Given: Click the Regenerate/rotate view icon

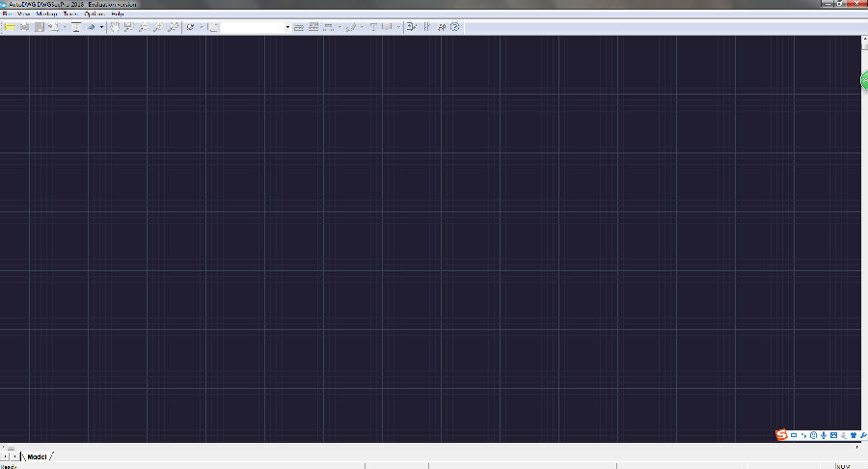Looking at the screenshot, I should pyautogui.click(x=190, y=27).
